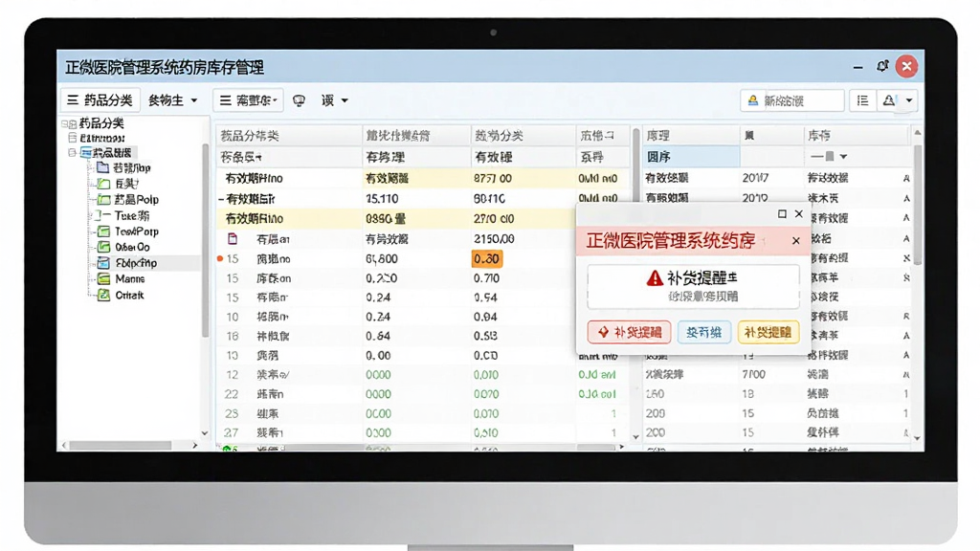Screen dimensions: 980x551
Task: Select the folder icon beside "药晶Polp"
Action: coord(103,200)
